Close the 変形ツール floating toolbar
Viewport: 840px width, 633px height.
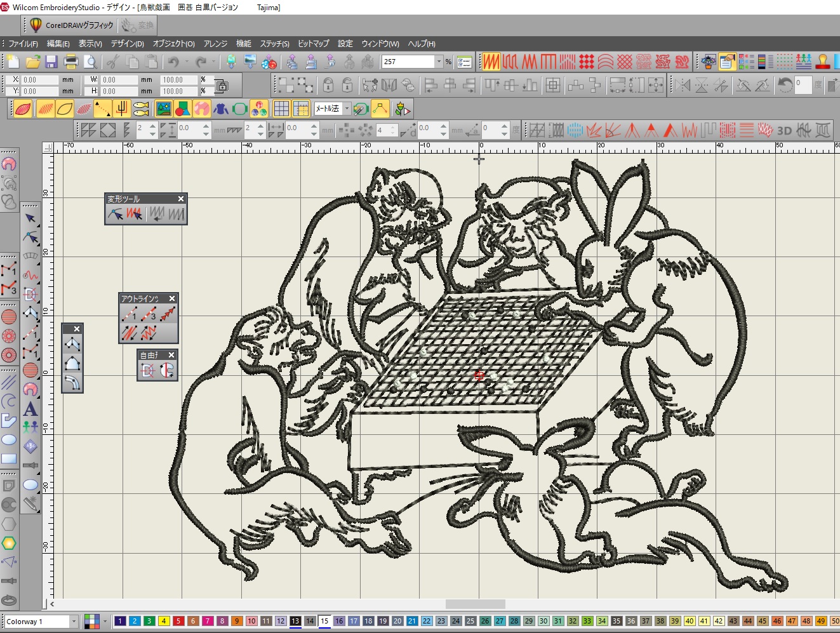coord(181,199)
